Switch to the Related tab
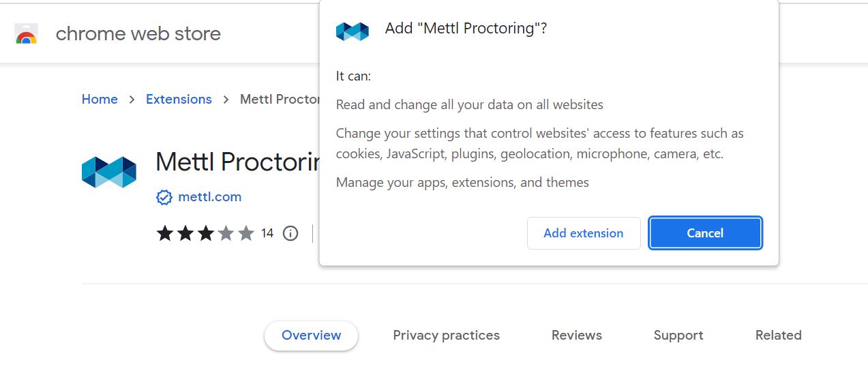 [x=778, y=336]
